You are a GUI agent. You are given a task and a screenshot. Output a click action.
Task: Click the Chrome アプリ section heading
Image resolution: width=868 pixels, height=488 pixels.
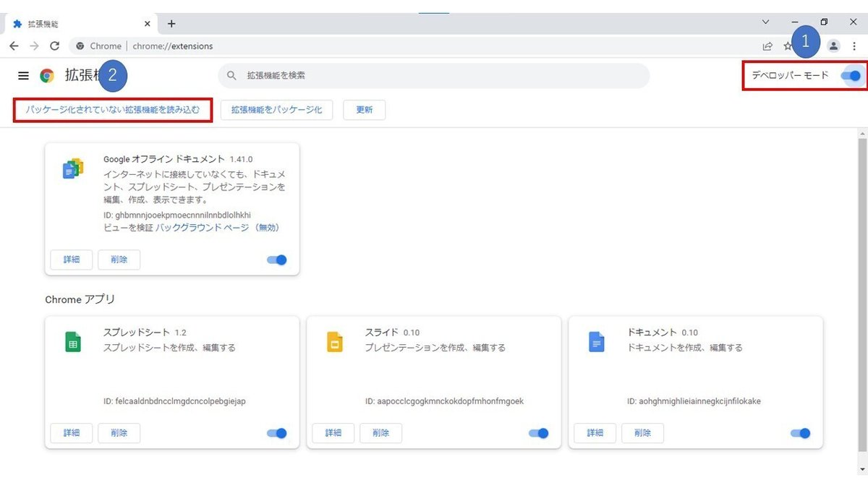click(80, 299)
